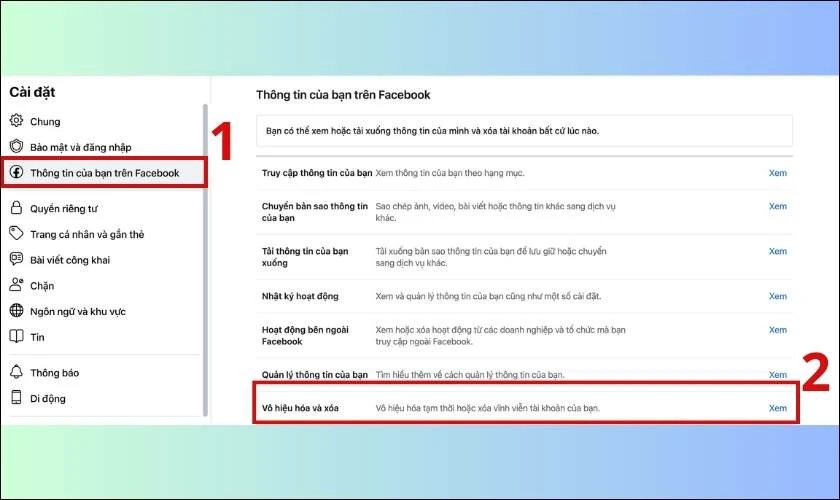Click the sidebar vertical scrollbar
The image size is (840, 500).
[205, 260]
